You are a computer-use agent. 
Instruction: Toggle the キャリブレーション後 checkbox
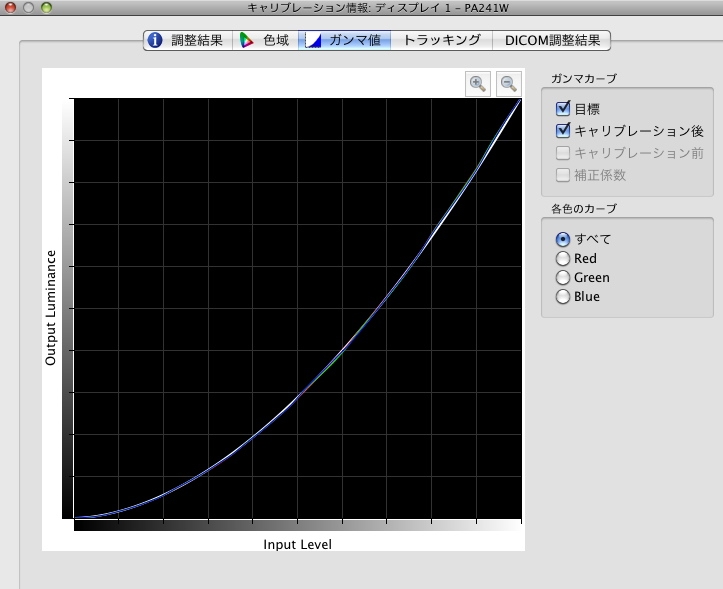coord(563,130)
